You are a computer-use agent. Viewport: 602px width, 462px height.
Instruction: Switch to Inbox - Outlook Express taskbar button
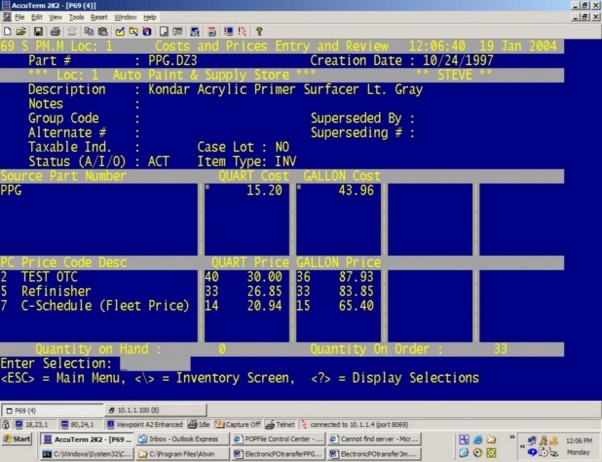[184, 439]
